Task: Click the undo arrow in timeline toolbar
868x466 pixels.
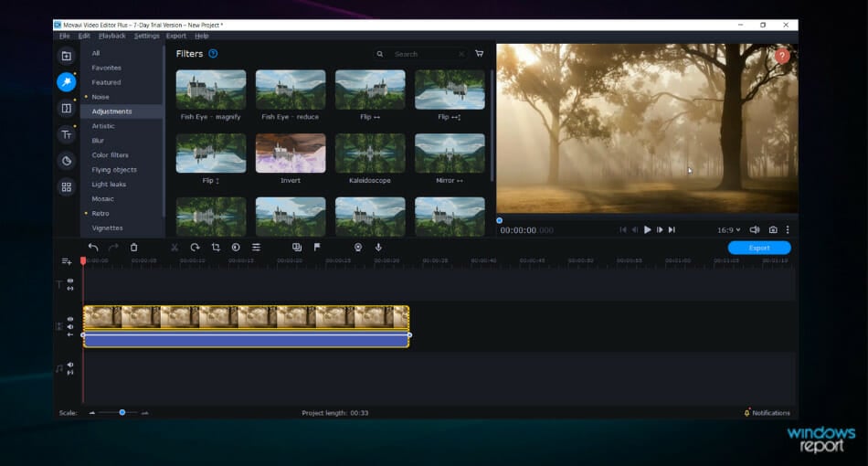Action: [x=93, y=248]
